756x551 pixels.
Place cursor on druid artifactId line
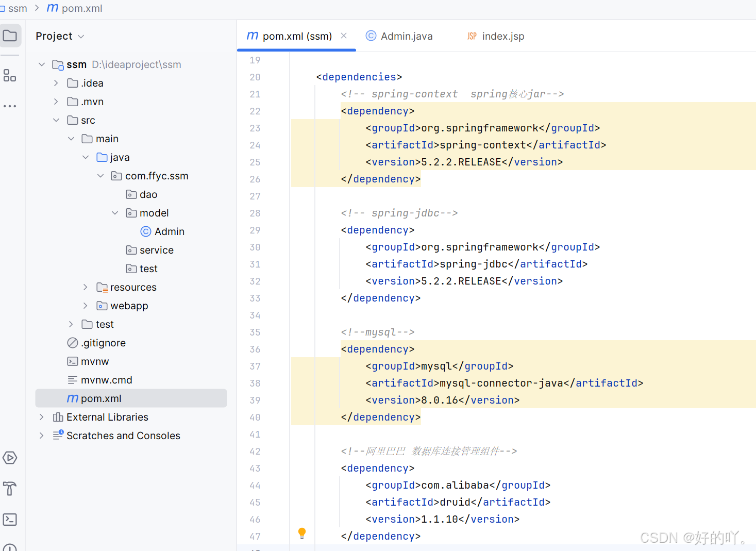(x=458, y=502)
